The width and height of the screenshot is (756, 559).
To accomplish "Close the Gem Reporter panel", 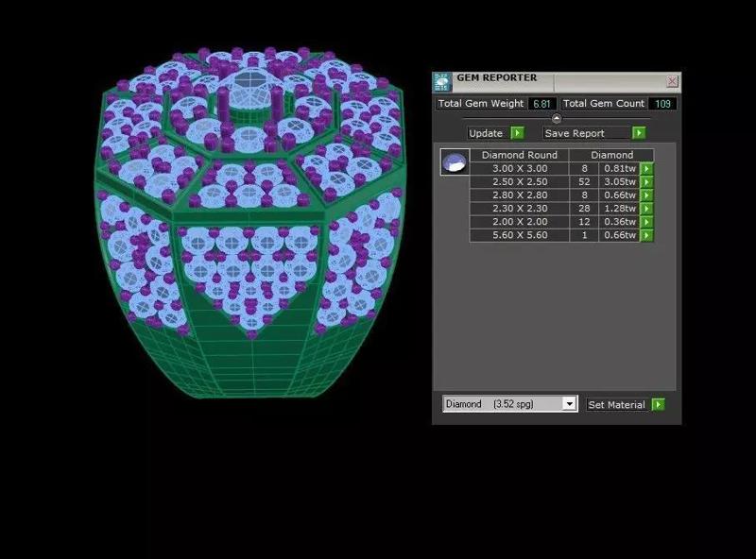I will (x=672, y=81).
